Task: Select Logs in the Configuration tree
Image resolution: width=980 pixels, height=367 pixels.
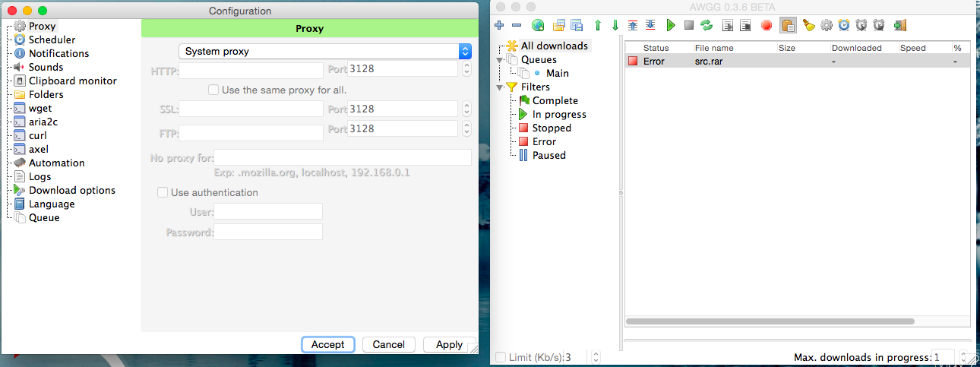Action: [x=40, y=176]
